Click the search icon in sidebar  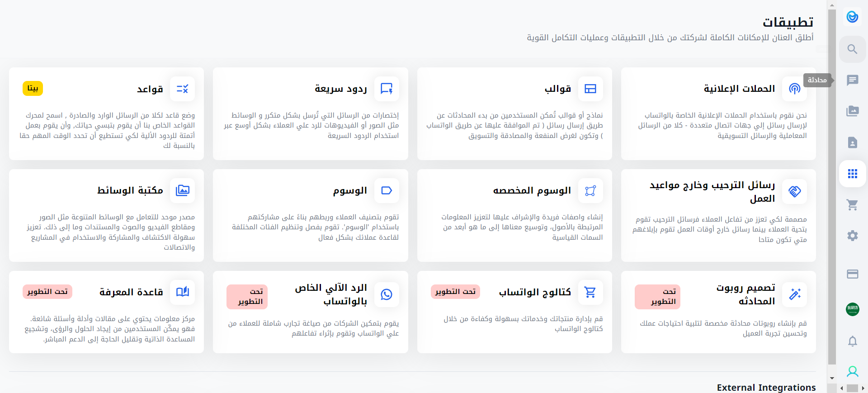click(852, 49)
